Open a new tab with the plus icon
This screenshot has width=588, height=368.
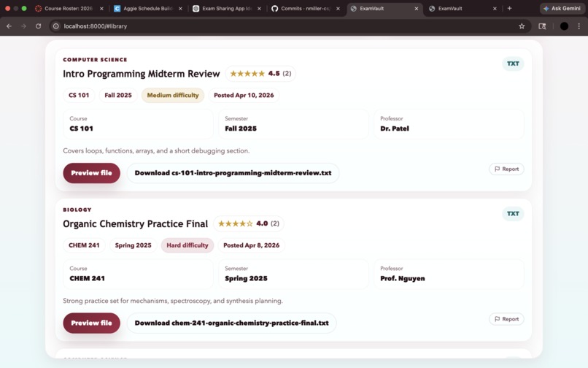pos(509,8)
